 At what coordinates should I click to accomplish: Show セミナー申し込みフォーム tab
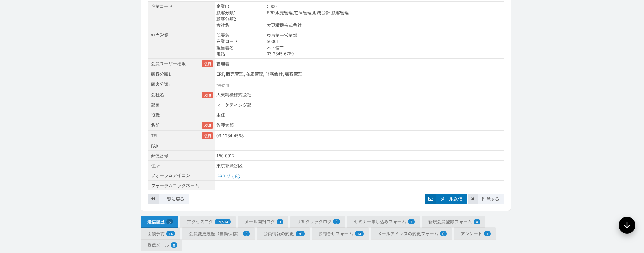coord(383,222)
